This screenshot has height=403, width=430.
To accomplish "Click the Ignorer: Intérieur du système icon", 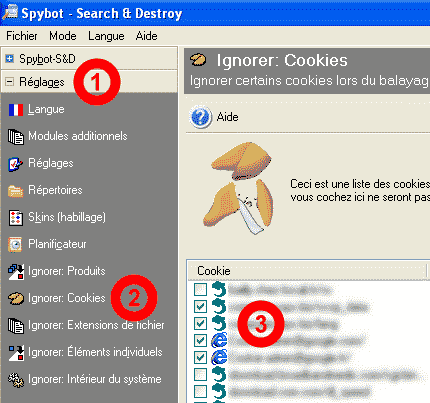I will pos(16,380).
